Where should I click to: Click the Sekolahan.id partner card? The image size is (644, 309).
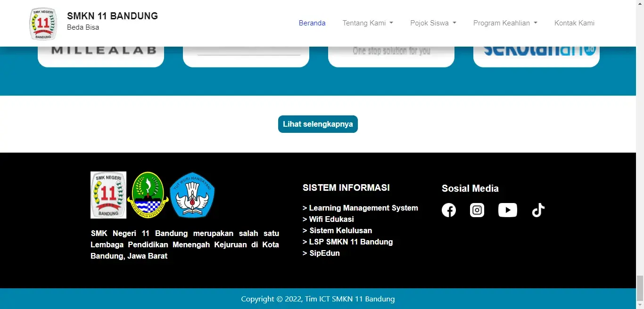tap(537, 57)
